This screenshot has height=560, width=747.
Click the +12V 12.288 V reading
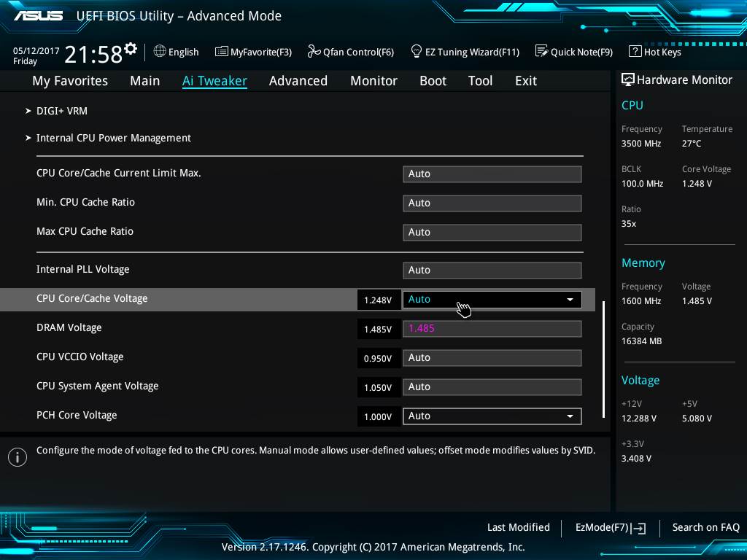coord(639,419)
